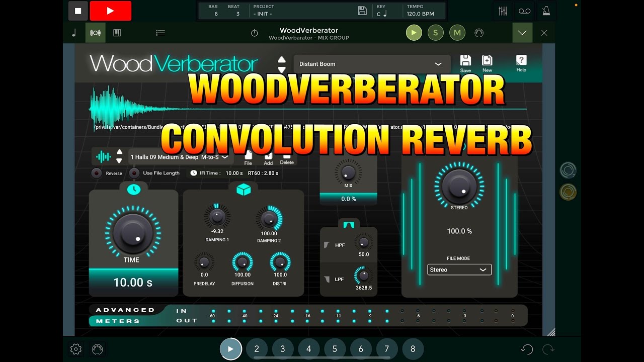Click the File icon button
The width and height of the screenshot is (644, 362).
point(248,157)
